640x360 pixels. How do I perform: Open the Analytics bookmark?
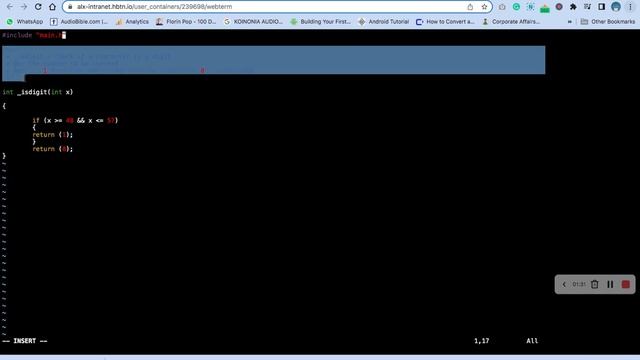[132, 22]
